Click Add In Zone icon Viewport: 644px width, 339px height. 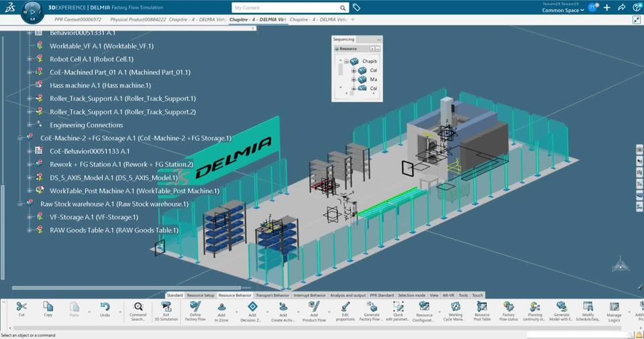(x=221, y=307)
